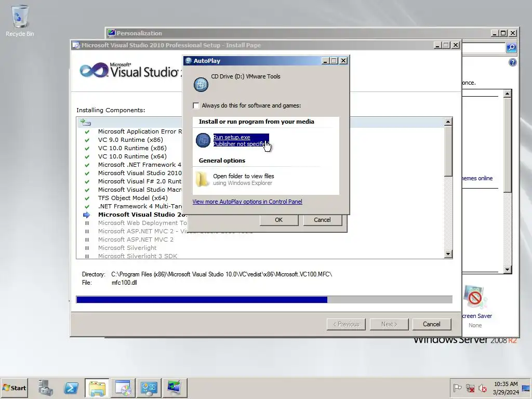
Task: Click the Personalization search input field
Action: click(483, 47)
